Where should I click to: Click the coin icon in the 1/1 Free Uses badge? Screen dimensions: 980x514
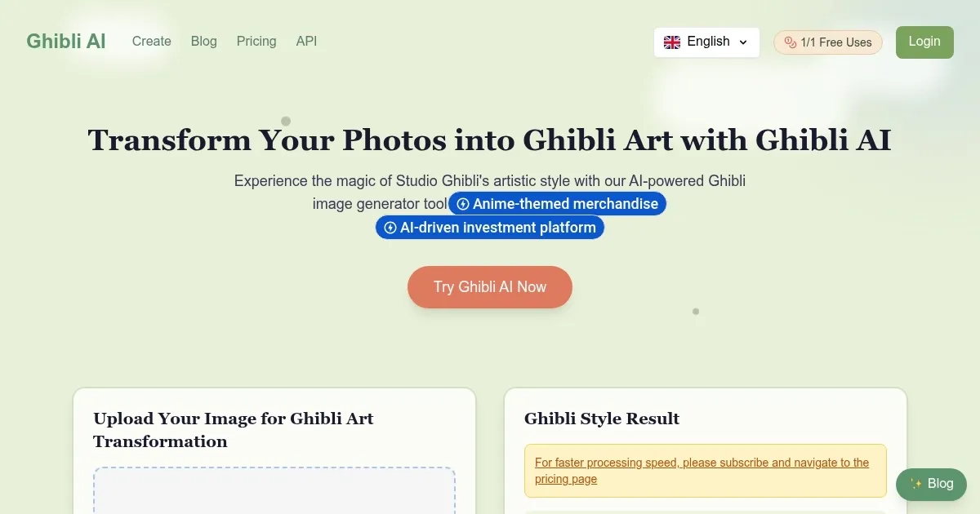(x=789, y=42)
